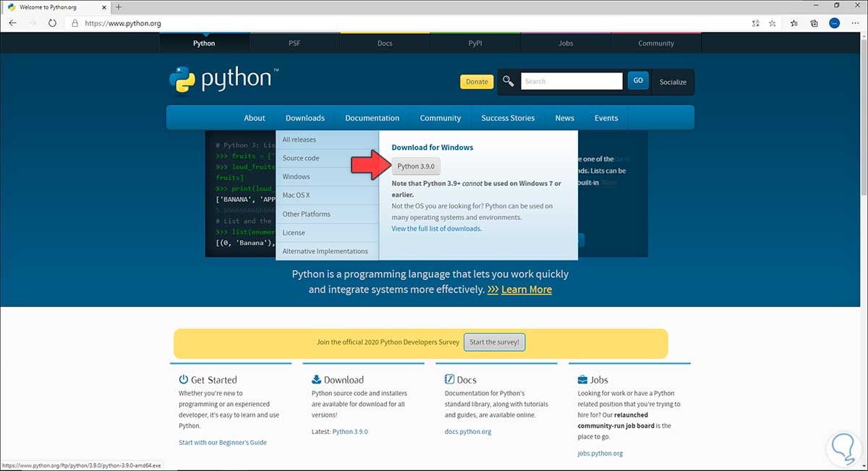
Task: Select the PyPI top tab
Action: click(x=475, y=43)
